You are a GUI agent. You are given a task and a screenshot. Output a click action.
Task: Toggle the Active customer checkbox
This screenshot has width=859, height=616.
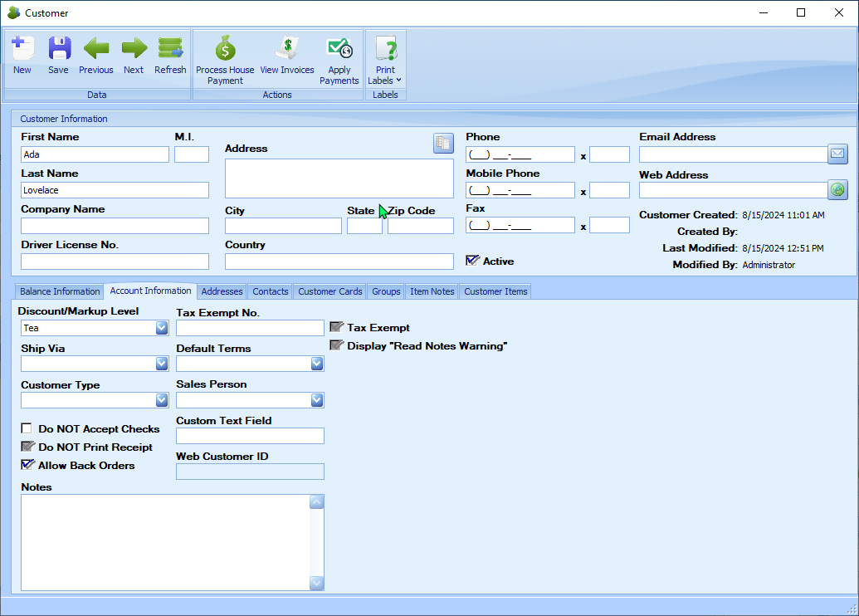pyautogui.click(x=472, y=261)
